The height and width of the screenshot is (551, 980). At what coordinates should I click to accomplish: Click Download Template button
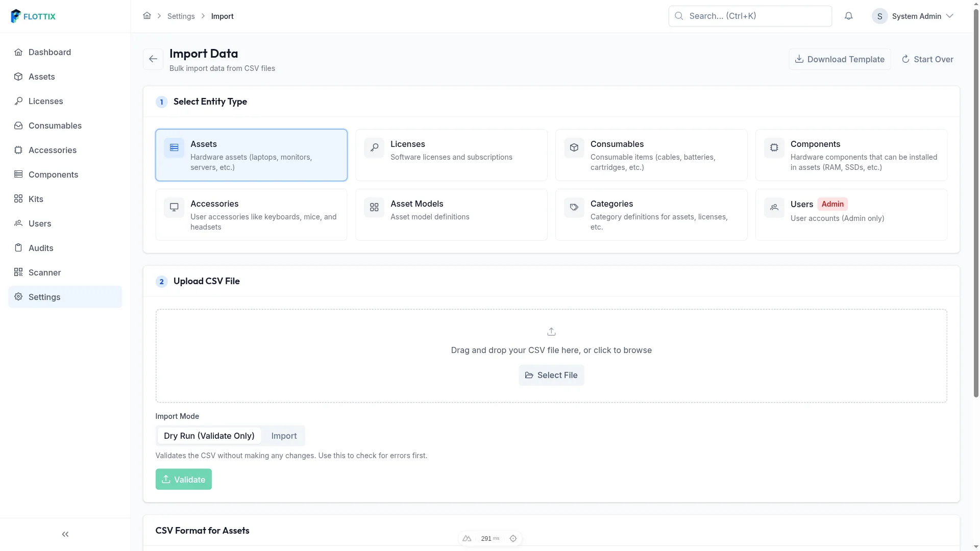pyautogui.click(x=840, y=59)
